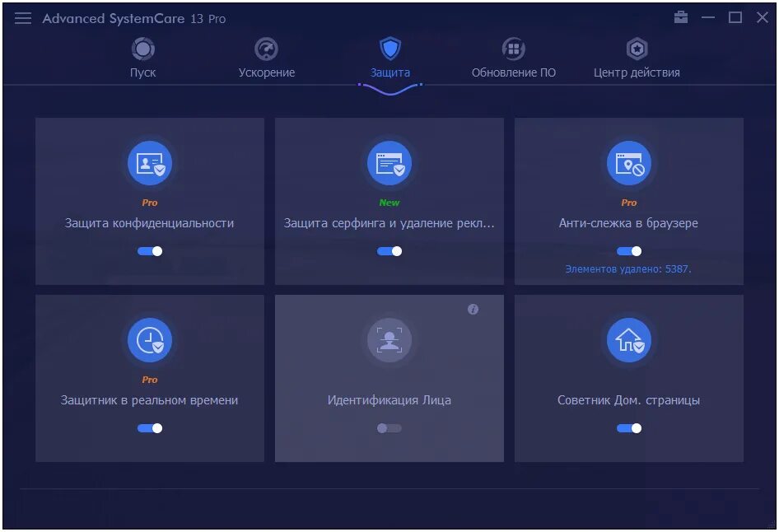Toggle Защита конфиденциальности switch
Image resolution: width=779 pixels, height=532 pixels.
click(x=150, y=251)
